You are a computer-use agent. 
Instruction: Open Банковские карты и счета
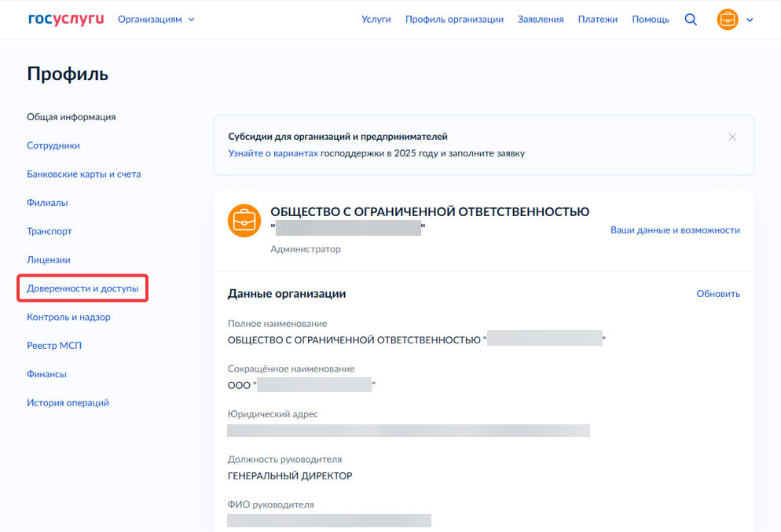click(83, 174)
